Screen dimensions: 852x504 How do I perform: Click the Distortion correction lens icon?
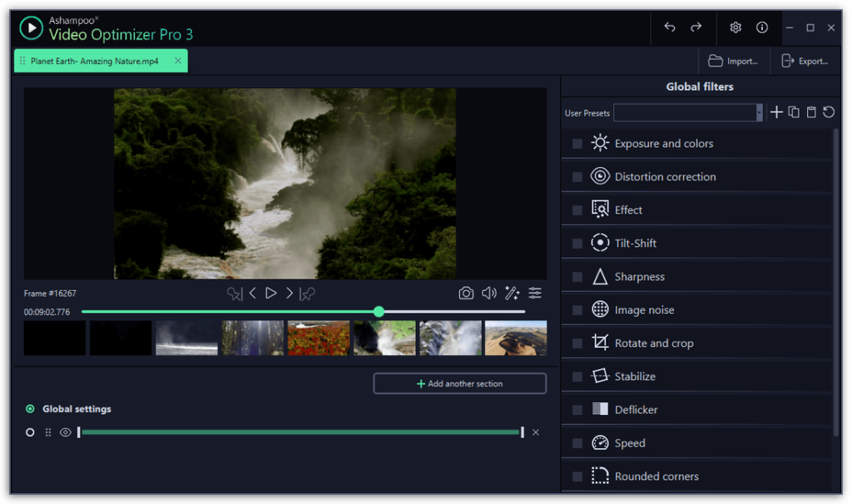(600, 176)
